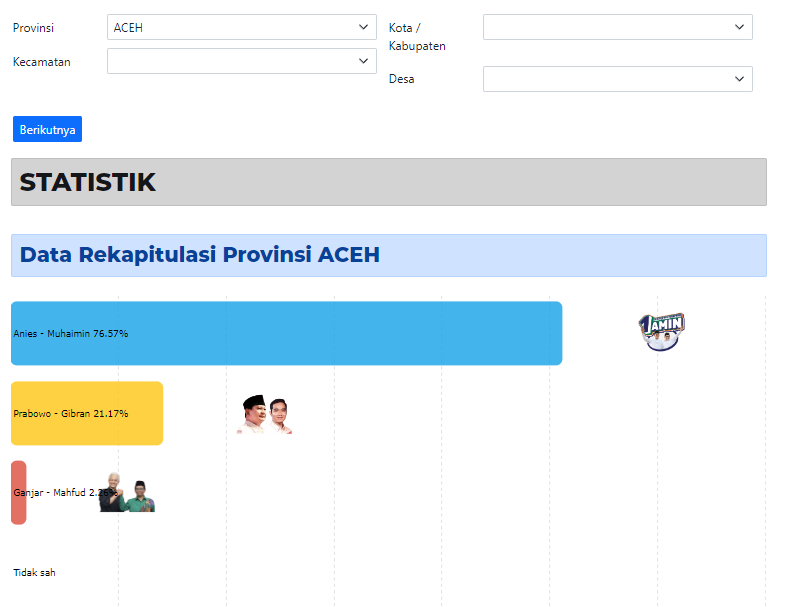Open the Provinsi dropdown showing ACEH
790x607 pixels.
click(x=241, y=27)
